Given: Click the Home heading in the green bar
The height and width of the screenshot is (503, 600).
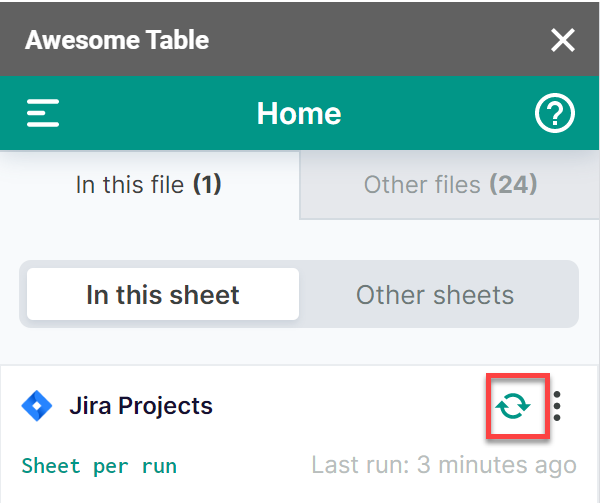Looking at the screenshot, I should coord(299,114).
